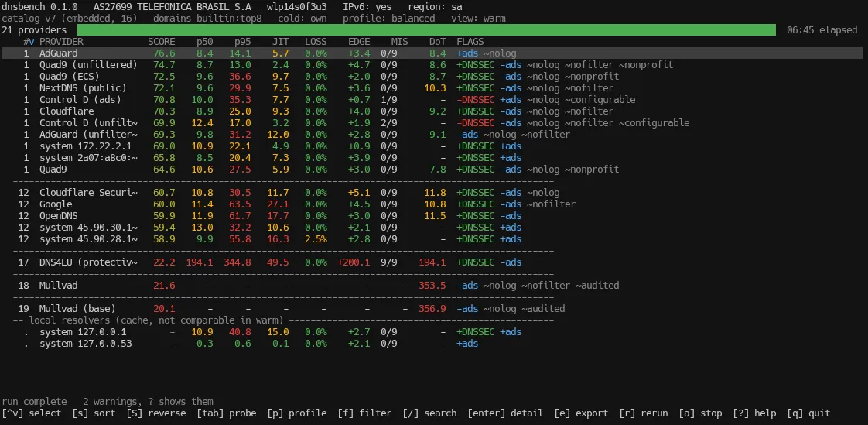Select the system 172.22.2.1 row

[x=432, y=146]
